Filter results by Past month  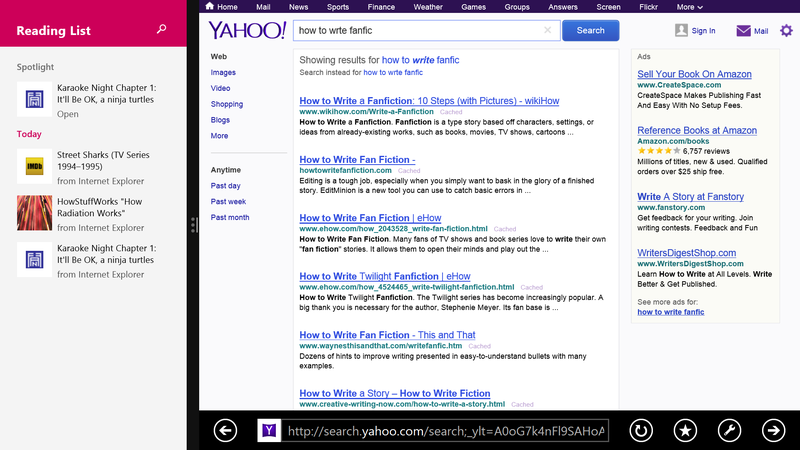230,217
